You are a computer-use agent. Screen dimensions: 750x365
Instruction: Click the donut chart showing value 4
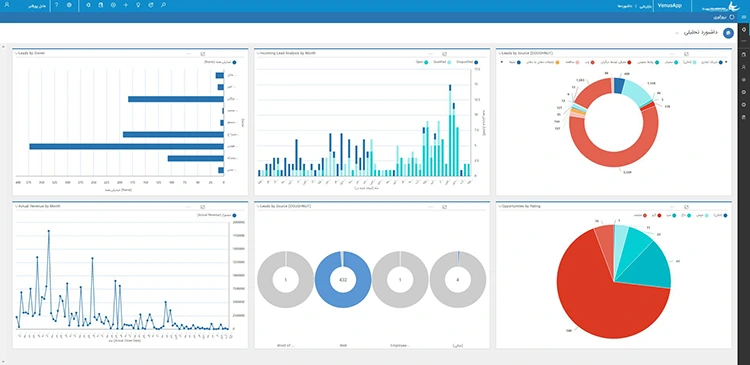[458, 279]
